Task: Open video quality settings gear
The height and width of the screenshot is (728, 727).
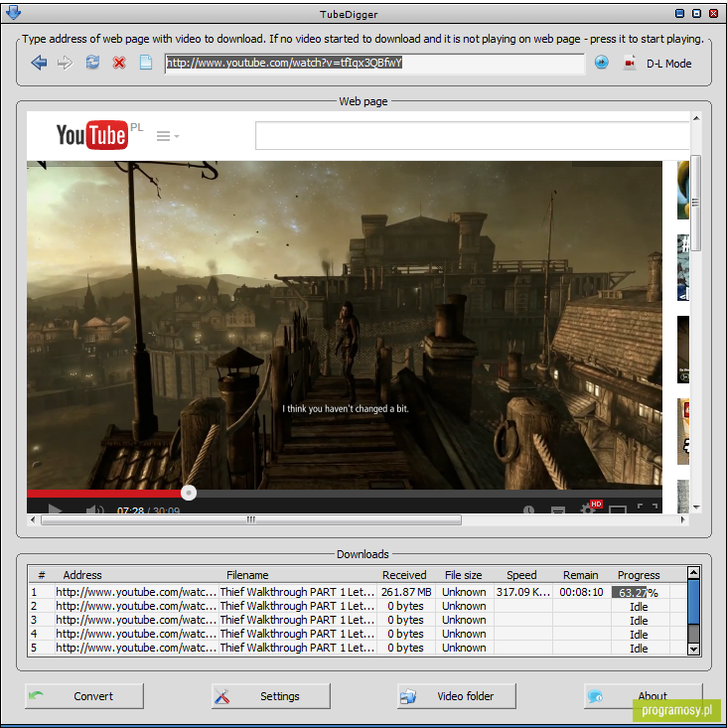Action: tap(588, 509)
